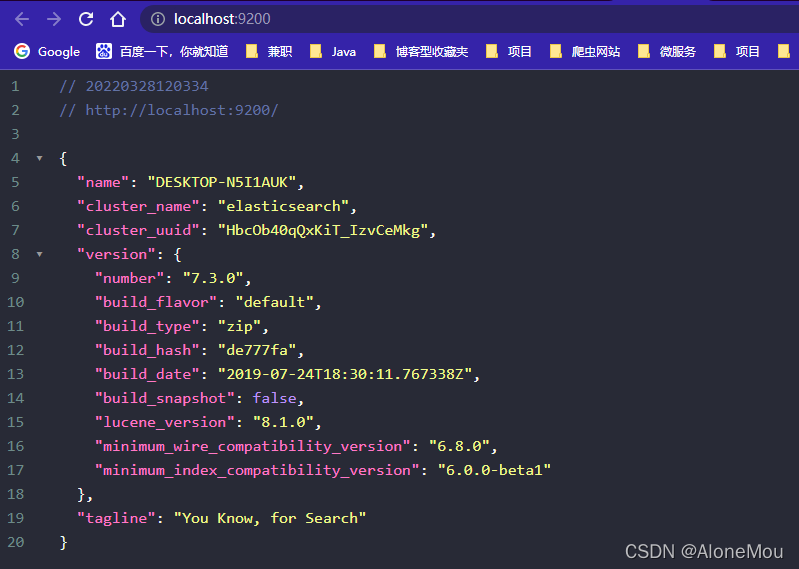Open the 百度一下，你就知道 bookmark
This screenshot has width=799, height=569.
point(162,51)
